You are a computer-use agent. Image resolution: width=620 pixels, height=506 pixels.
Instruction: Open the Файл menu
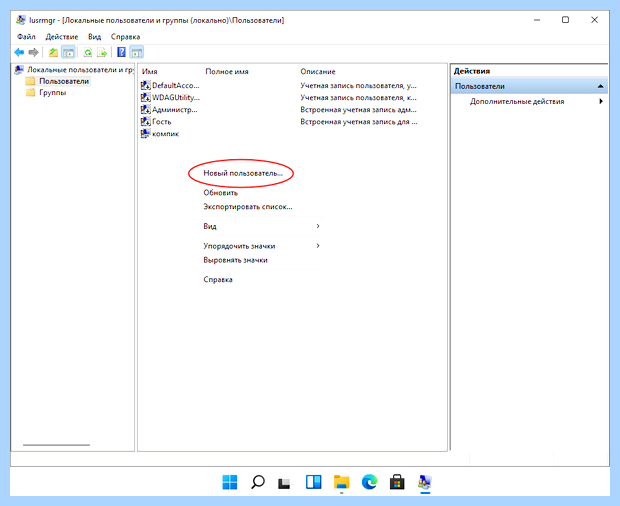click(26, 37)
